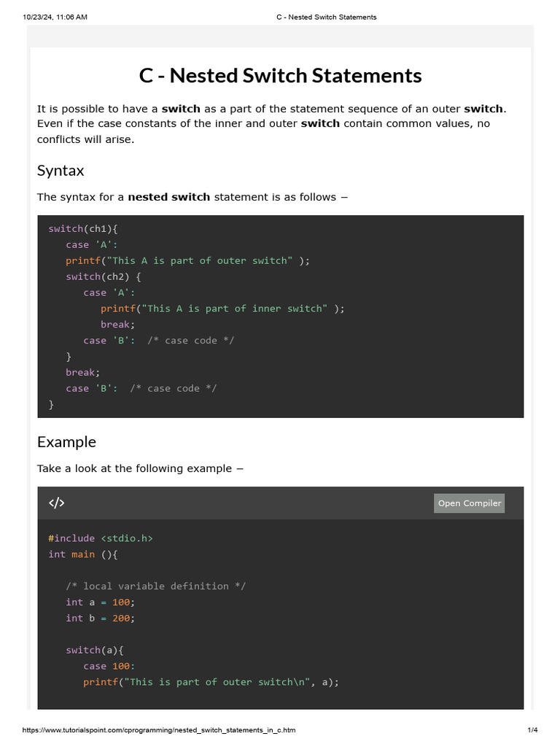Screen dimensions: 560x747
Task: Click the "#include <stdio.h>" code line
Action: (101, 538)
